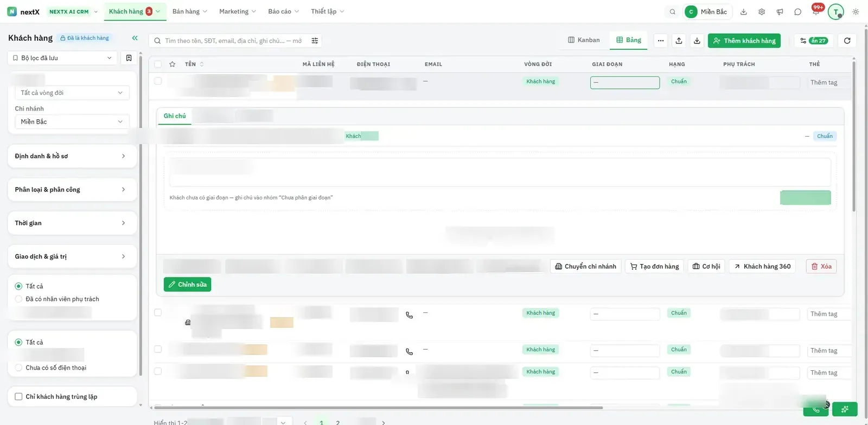Expand the Giao dịch & giá trị section

point(72,256)
